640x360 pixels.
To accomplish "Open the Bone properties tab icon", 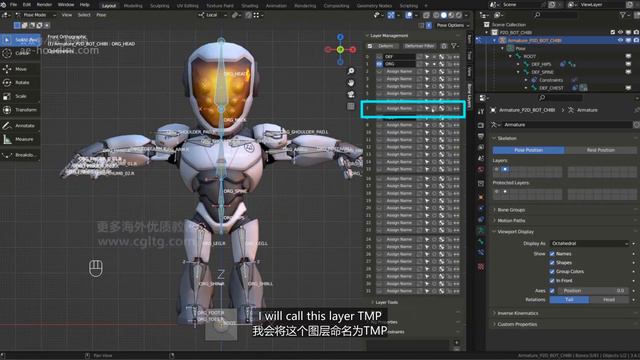I will point(481,241).
